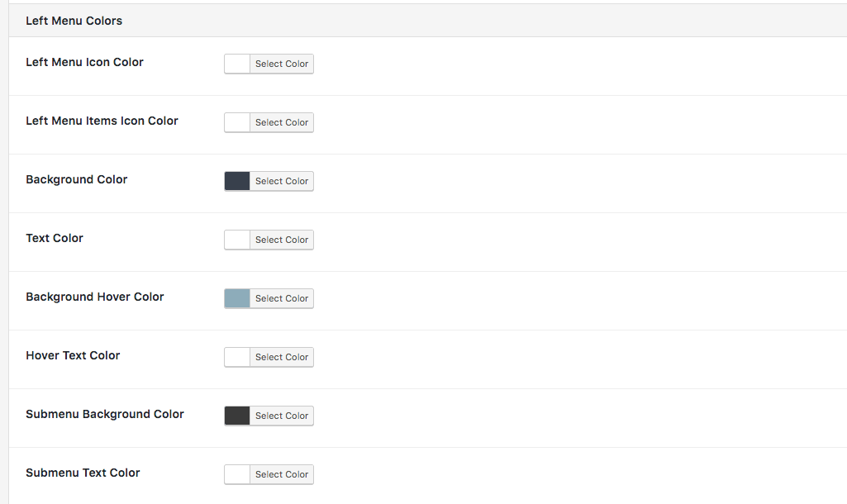Click the dark Submenu Background Color swatch

pos(236,416)
